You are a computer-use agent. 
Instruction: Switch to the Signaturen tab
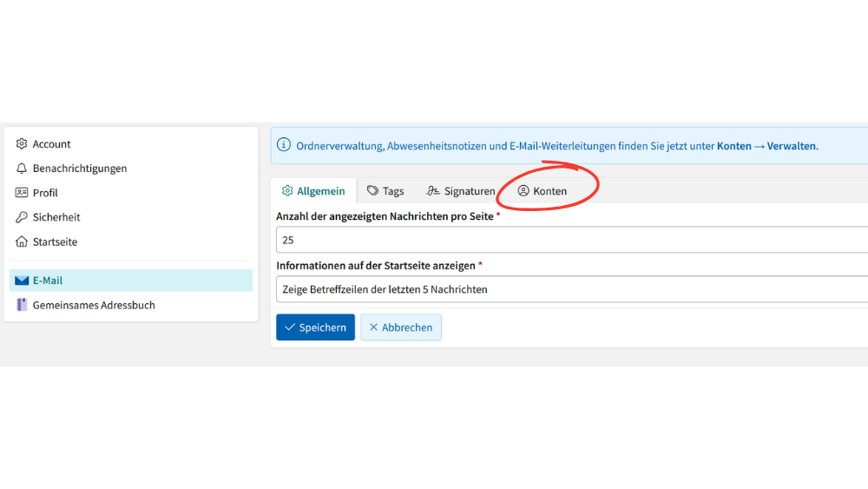461,191
